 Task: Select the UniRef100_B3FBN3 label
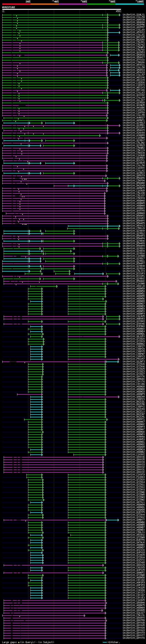[x=134, y=326]
